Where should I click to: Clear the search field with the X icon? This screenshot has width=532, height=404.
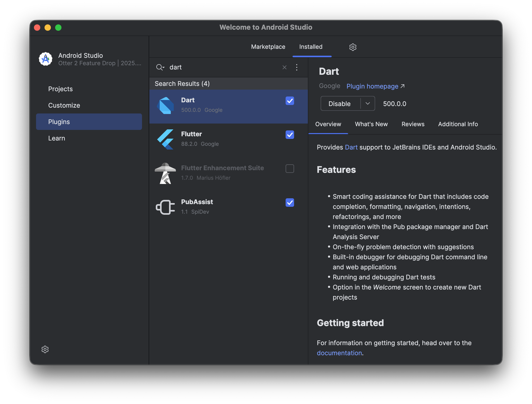click(285, 67)
